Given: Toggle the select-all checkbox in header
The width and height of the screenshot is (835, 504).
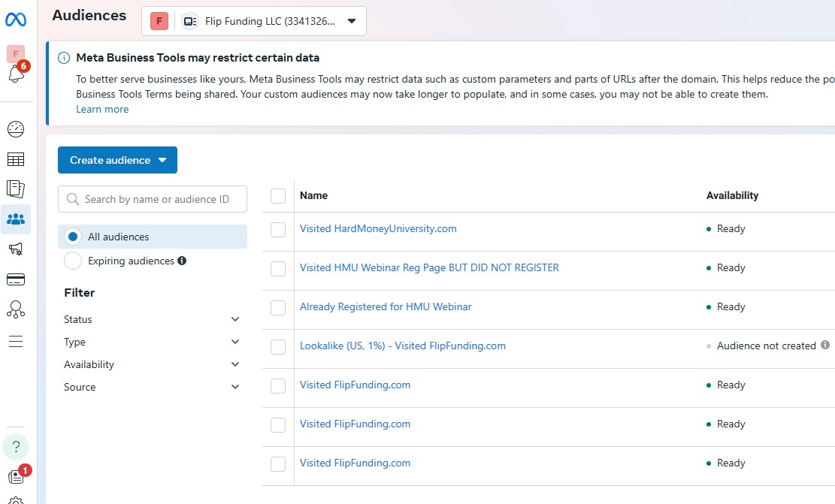Looking at the screenshot, I should pos(278,196).
